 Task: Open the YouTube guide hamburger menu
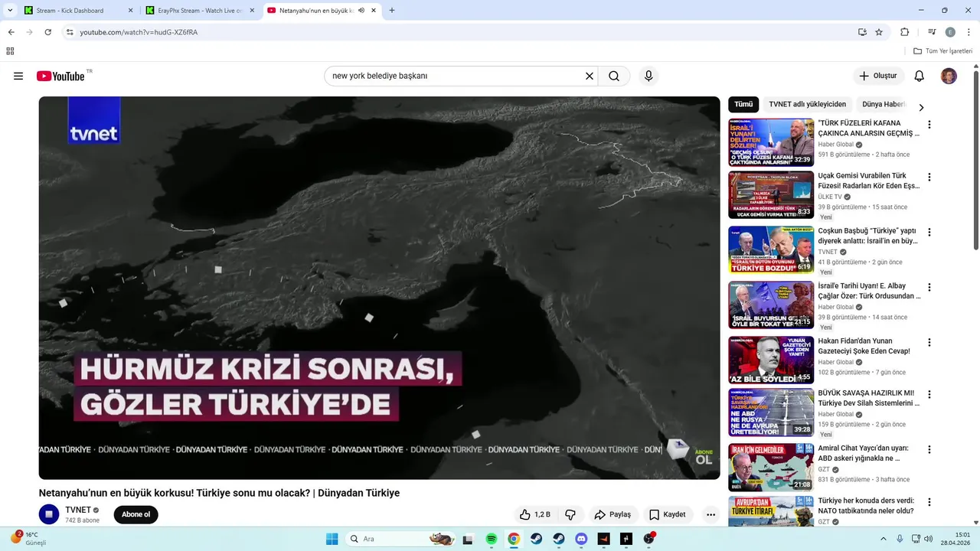18,76
